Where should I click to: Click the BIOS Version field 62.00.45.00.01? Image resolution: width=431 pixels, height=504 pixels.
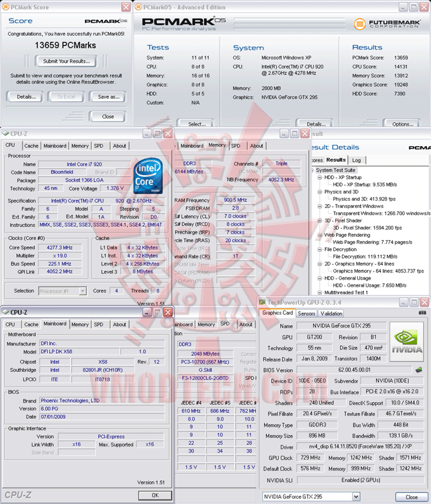(354, 370)
